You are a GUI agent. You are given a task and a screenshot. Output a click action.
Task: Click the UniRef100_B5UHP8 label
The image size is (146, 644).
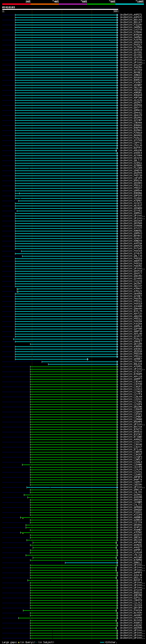[131, 422]
